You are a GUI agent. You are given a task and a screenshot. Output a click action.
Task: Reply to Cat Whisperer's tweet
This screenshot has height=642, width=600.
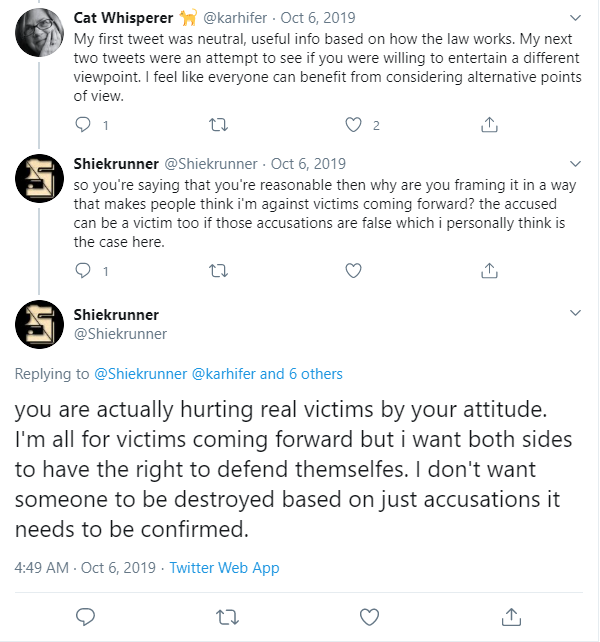click(83, 124)
